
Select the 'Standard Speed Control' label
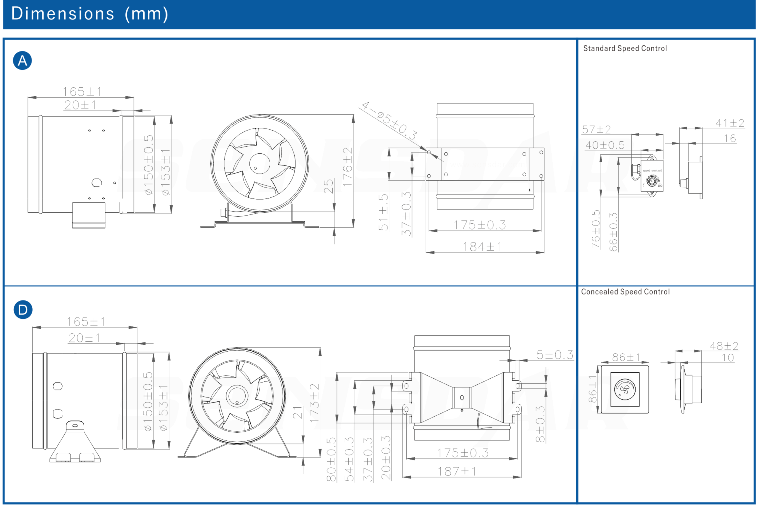click(624, 48)
